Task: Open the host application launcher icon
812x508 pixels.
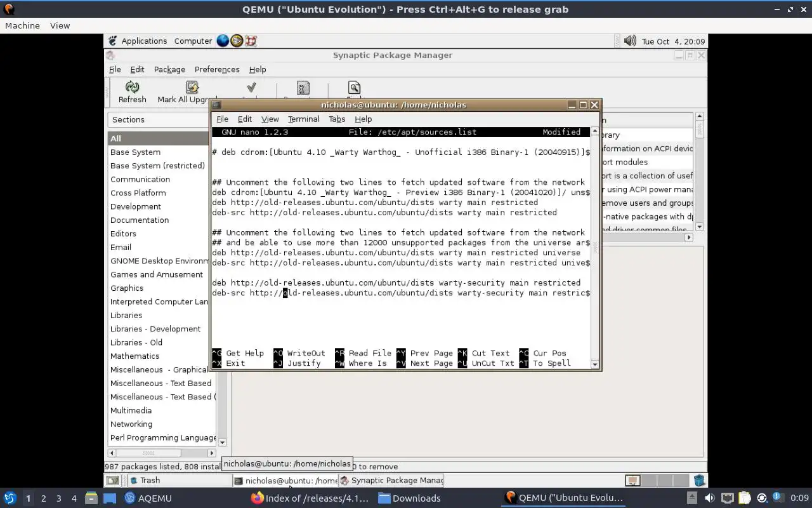Action: pyautogui.click(x=10, y=498)
